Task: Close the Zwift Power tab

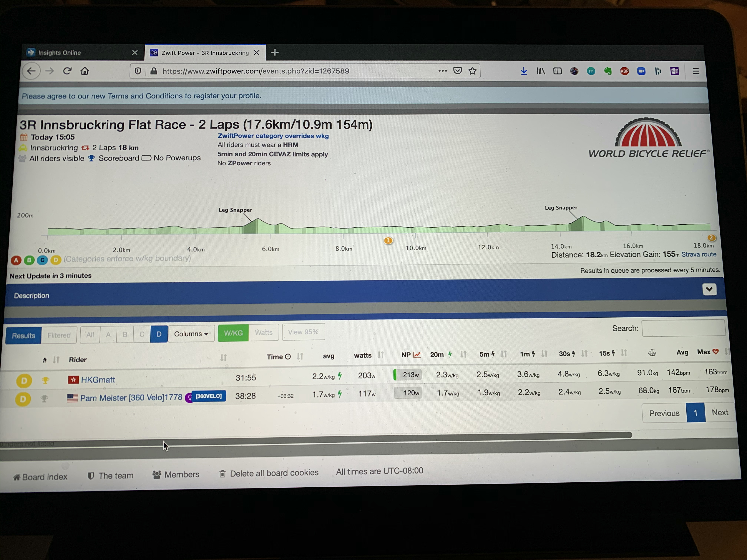Action: (257, 53)
